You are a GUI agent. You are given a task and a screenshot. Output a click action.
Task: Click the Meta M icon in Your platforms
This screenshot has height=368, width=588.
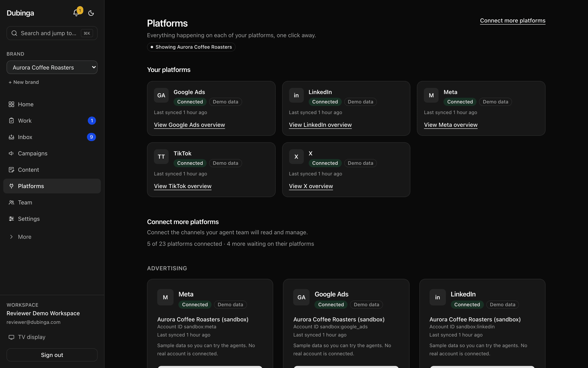click(431, 95)
